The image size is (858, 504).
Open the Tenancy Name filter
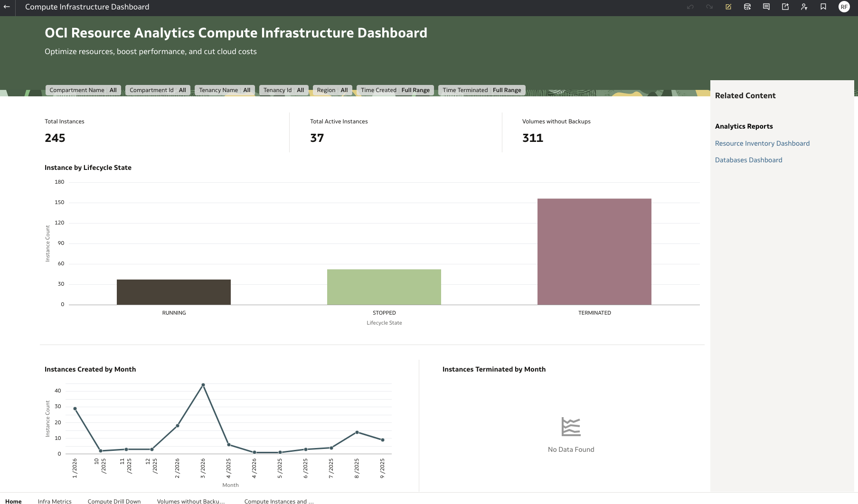[224, 90]
